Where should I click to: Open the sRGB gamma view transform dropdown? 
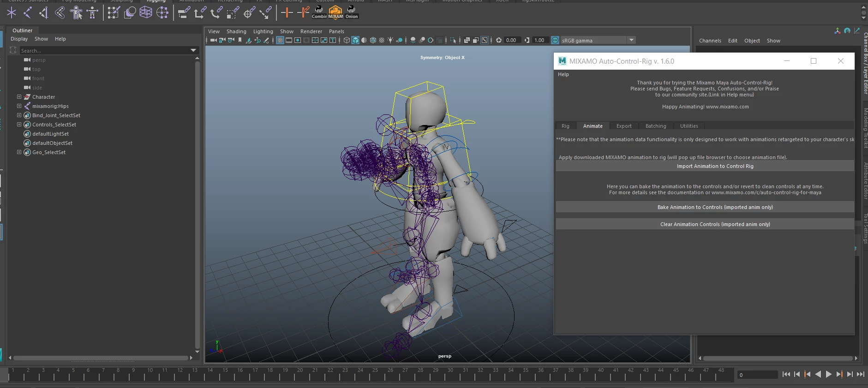click(631, 40)
